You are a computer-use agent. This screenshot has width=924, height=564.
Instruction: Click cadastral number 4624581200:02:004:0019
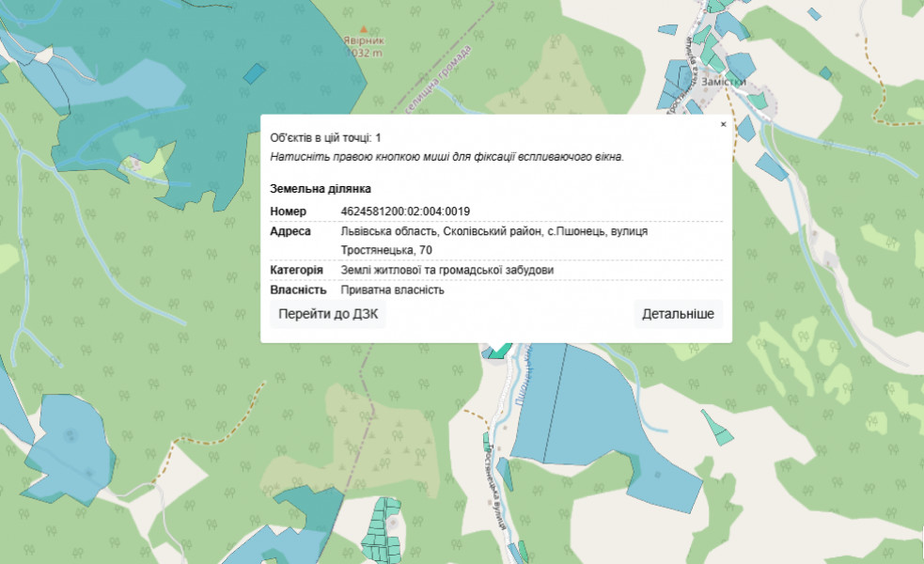tap(405, 211)
